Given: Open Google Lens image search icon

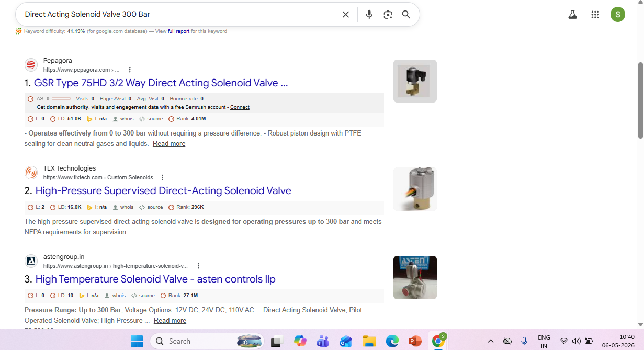Looking at the screenshot, I should tap(388, 15).
